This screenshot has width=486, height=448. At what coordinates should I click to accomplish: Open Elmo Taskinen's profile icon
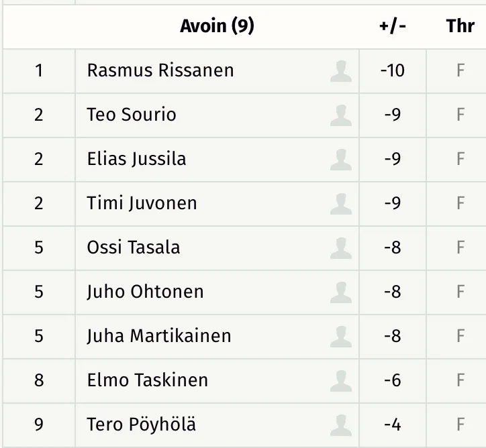point(341,380)
